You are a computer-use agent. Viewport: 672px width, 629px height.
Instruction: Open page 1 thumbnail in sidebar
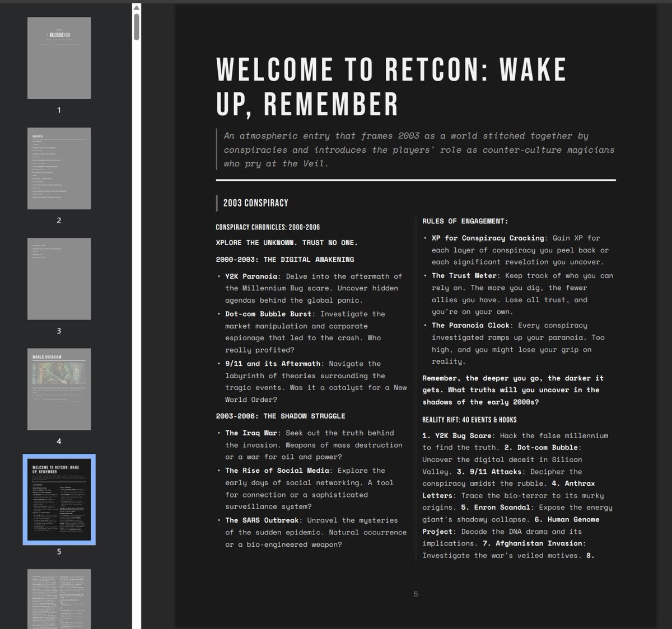(x=59, y=58)
